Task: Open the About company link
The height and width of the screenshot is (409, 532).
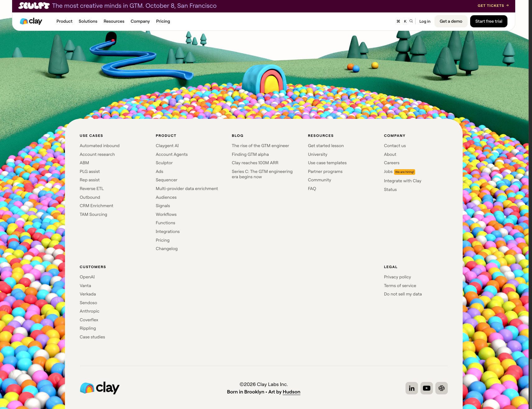Action: pyautogui.click(x=390, y=154)
